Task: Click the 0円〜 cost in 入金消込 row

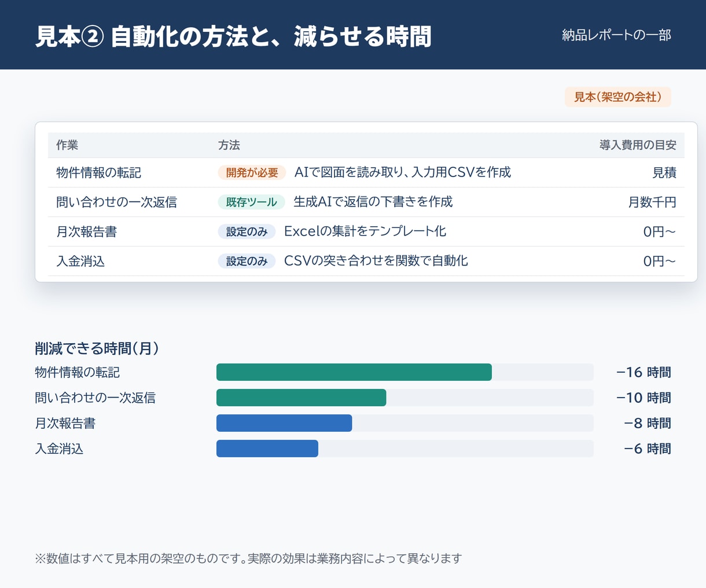Action: [x=660, y=261]
